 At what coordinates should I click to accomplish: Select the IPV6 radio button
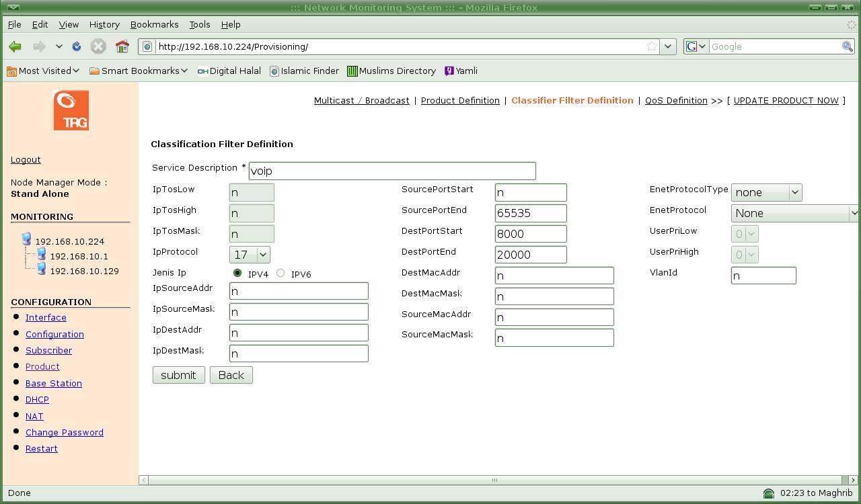(280, 273)
